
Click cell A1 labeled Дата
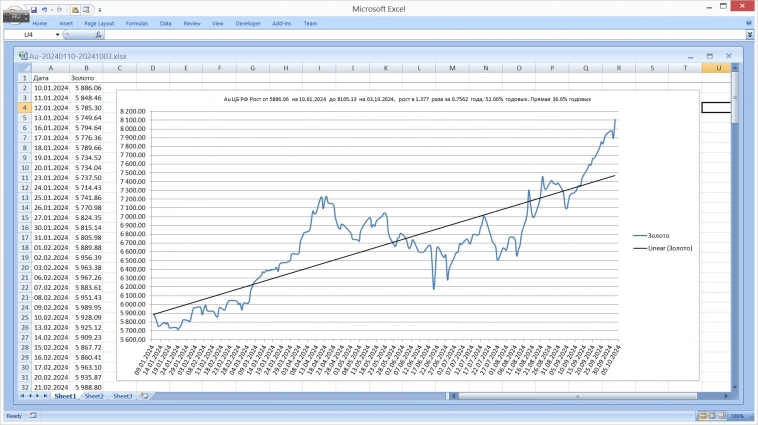[x=51, y=78]
